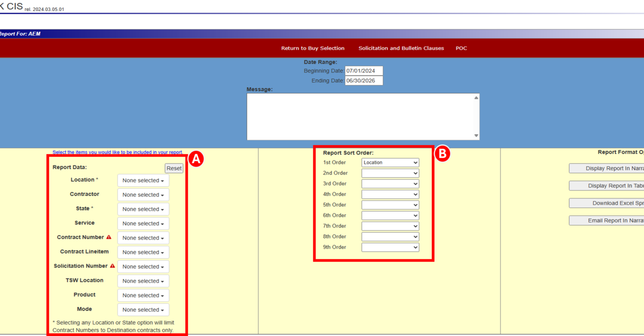Open the POC menu item
644x336 pixels.
tap(461, 48)
